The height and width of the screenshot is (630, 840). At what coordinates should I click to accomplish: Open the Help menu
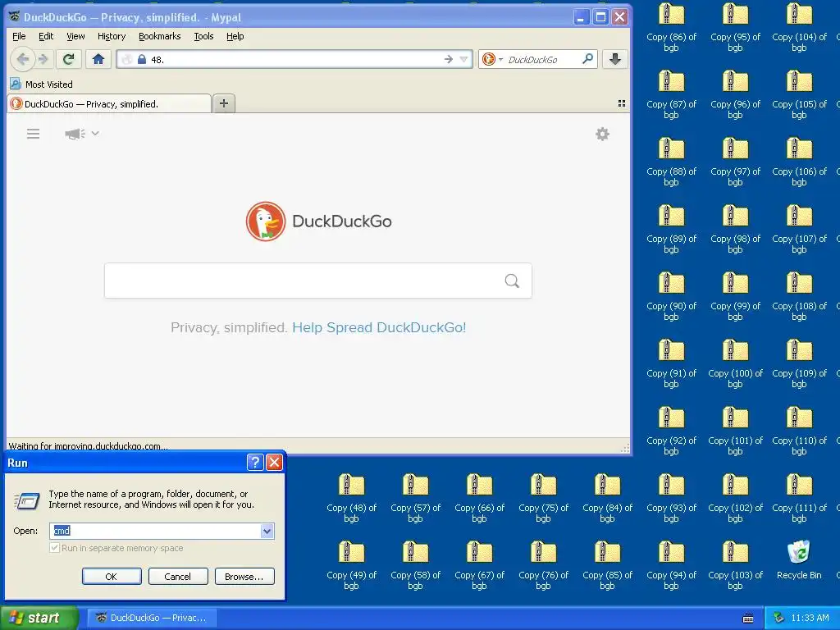[235, 36]
